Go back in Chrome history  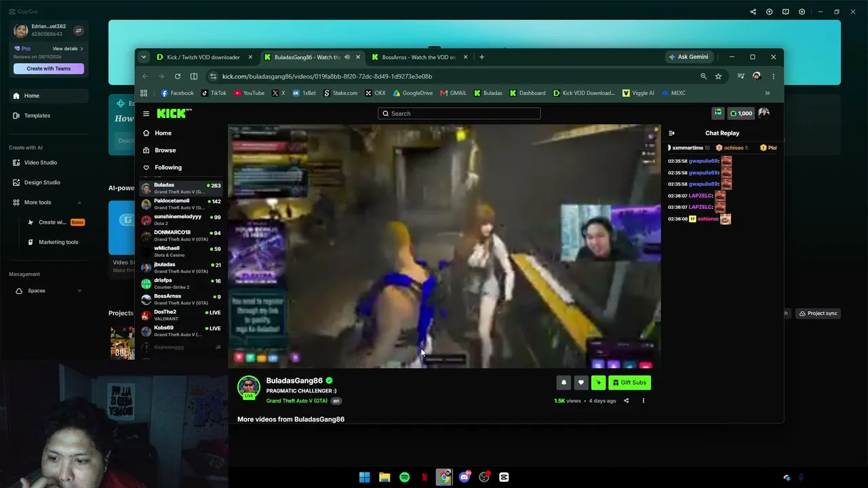145,77
